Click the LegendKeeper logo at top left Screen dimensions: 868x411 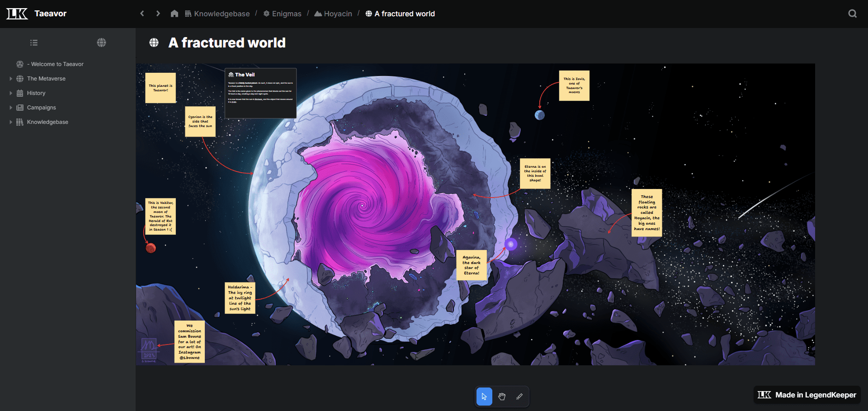pos(17,14)
